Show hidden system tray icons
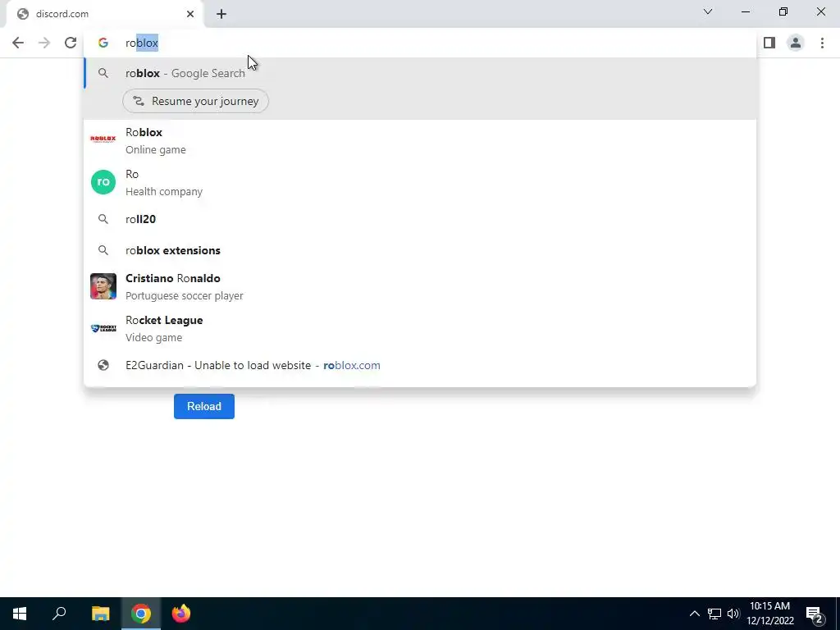 point(694,614)
